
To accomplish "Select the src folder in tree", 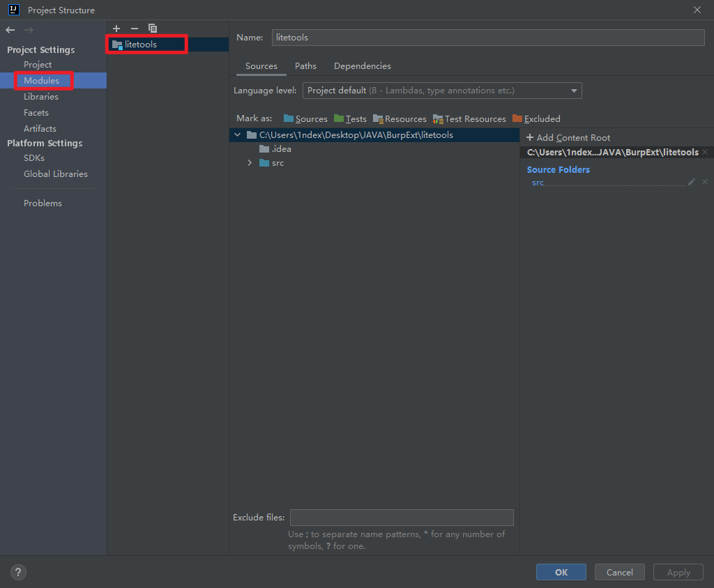I will click(271, 163).
